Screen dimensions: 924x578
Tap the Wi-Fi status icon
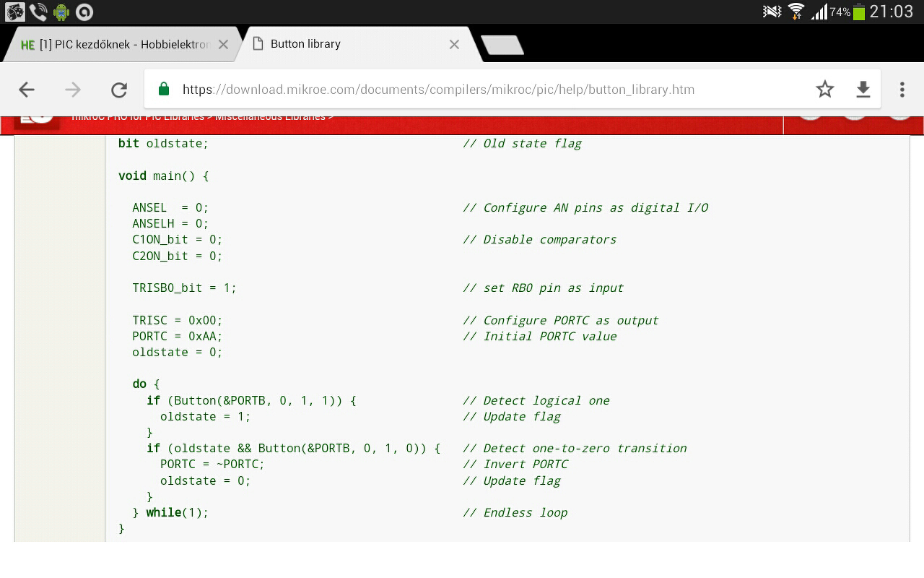[796, 12]
